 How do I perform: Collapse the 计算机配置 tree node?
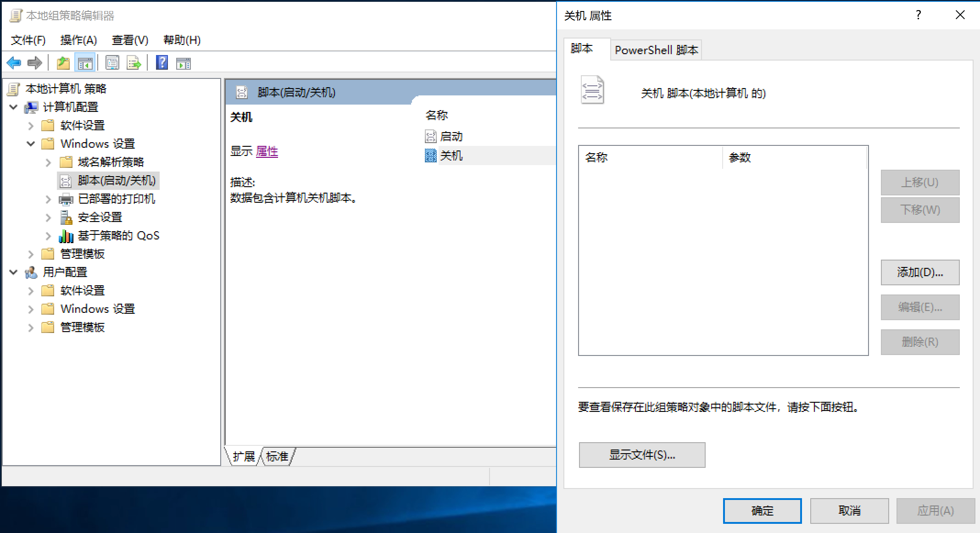(14, 107)
